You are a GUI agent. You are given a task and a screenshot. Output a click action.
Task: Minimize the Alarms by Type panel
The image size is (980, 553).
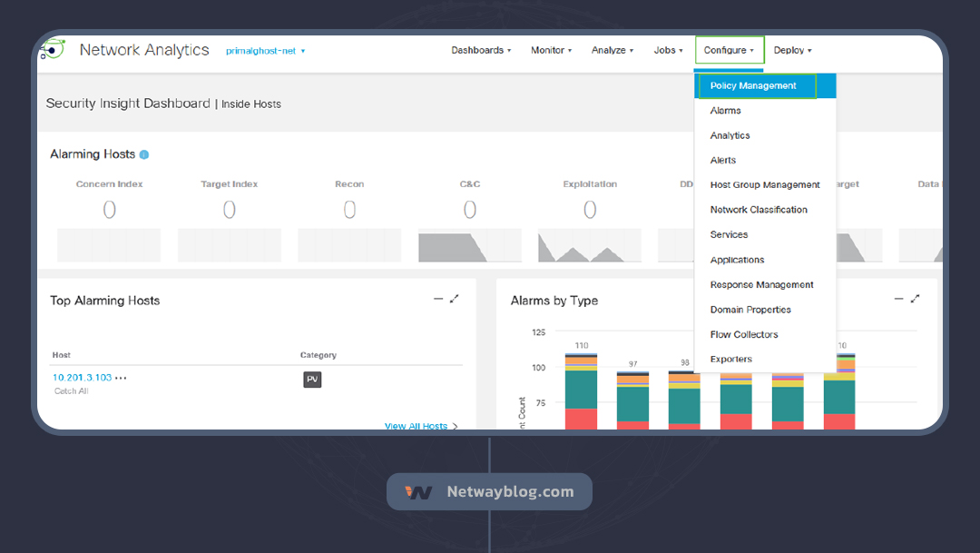[898, 299]
